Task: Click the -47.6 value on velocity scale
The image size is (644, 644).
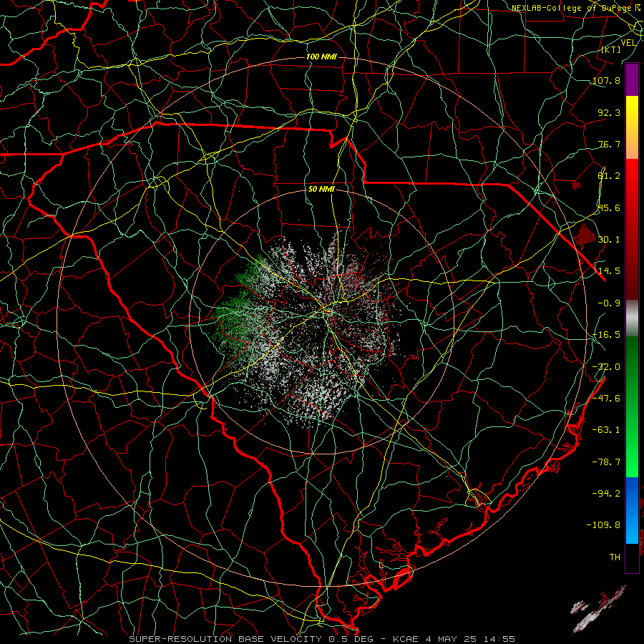Action: point(606,399)
